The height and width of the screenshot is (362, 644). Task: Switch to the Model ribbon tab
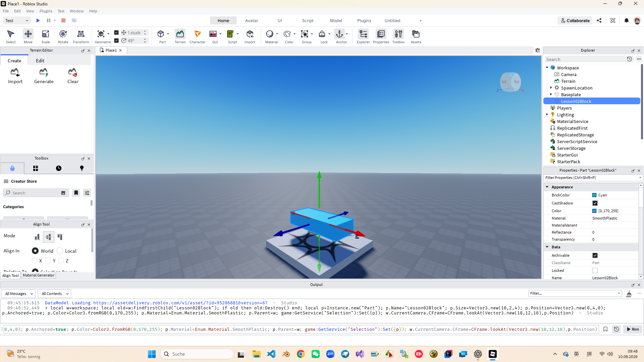(x=336, y=20)
